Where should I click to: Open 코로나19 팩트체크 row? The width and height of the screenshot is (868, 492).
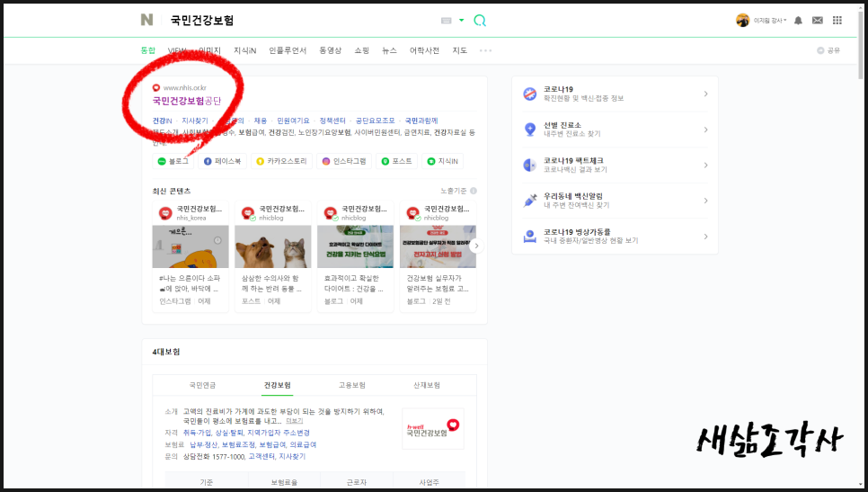point(615,165)
